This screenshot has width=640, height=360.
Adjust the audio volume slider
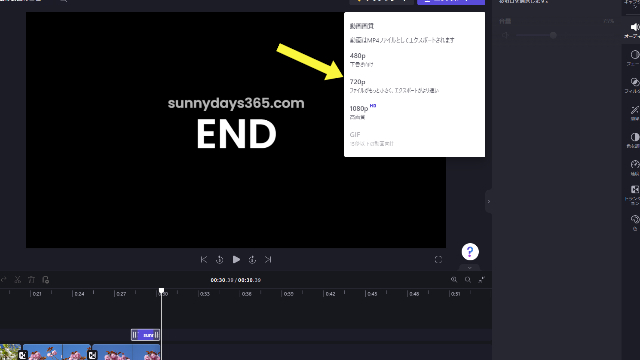pos(553,36)
